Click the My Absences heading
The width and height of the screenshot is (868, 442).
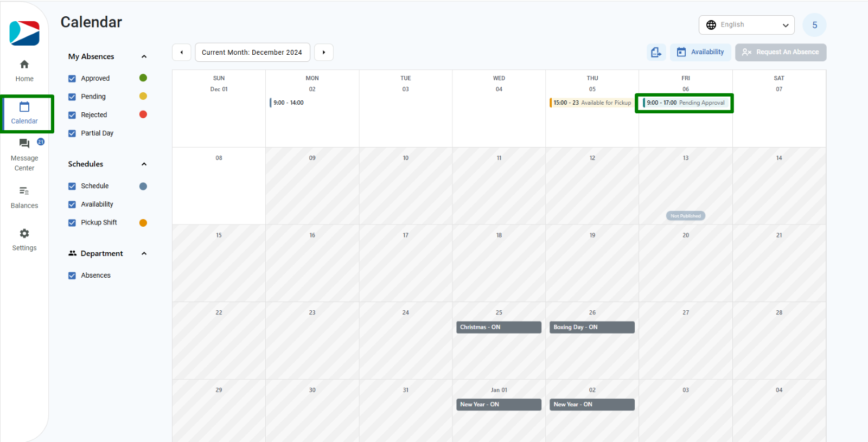tap(91, 56)
